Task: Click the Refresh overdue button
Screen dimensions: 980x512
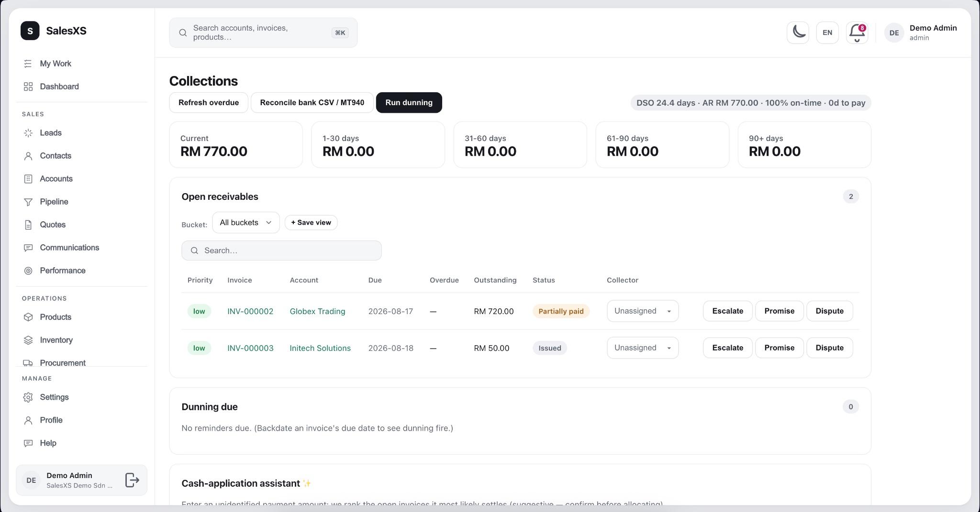Action: [209, 103]
